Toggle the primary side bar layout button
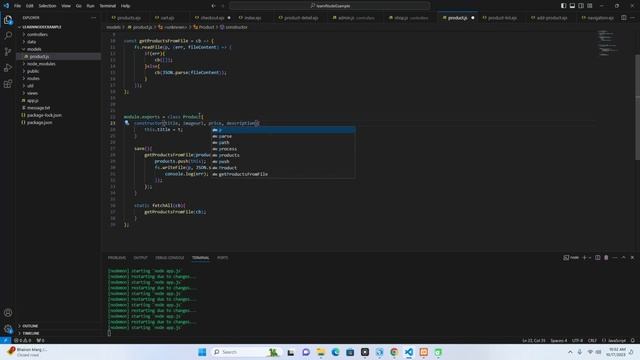The height and width of the screenshot is (360, 640). click(563, 6)
